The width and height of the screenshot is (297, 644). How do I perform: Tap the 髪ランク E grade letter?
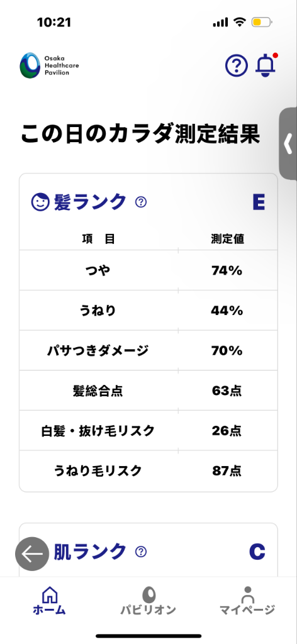(x=259, y=202)
